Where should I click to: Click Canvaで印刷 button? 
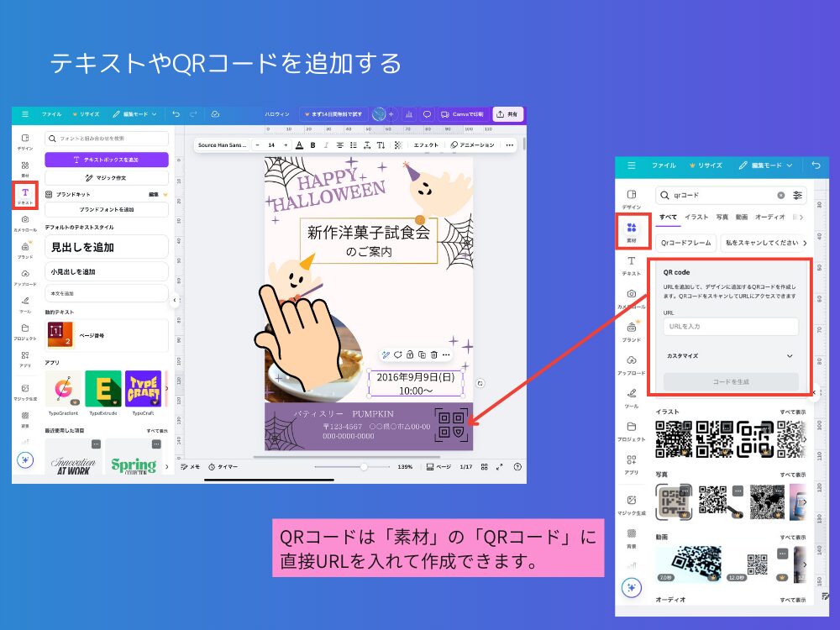point(462,114)
